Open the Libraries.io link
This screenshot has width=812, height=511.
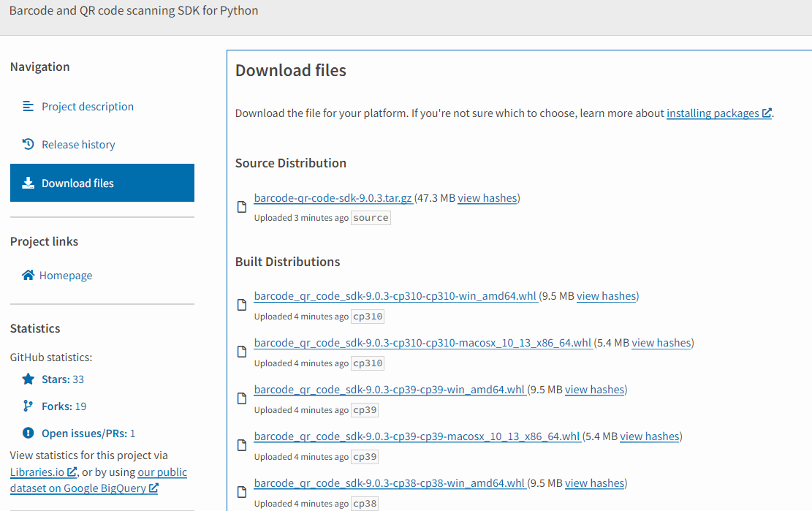click(38, 472)
